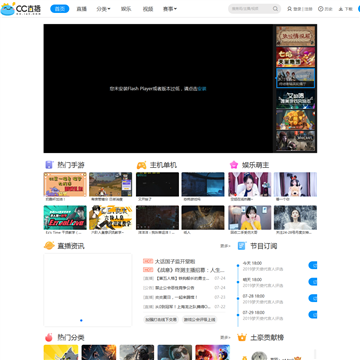Select the Warcraft sidebar thumbnail
Image resolution: width=360 pixels, height=360 pixels.
pos(295,140)
